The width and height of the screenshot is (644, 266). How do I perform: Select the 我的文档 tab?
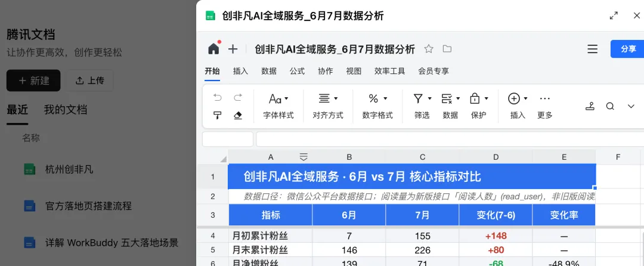(x=66, y=110)
